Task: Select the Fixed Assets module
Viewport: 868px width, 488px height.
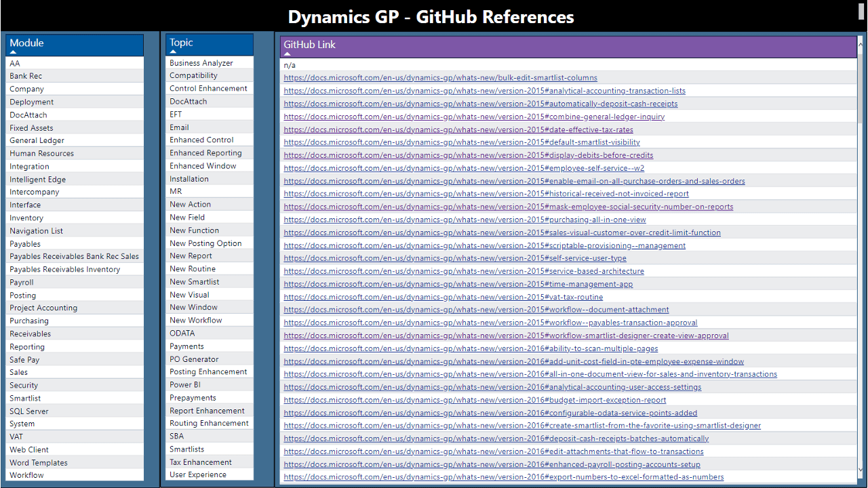Action: coord(31,127)
